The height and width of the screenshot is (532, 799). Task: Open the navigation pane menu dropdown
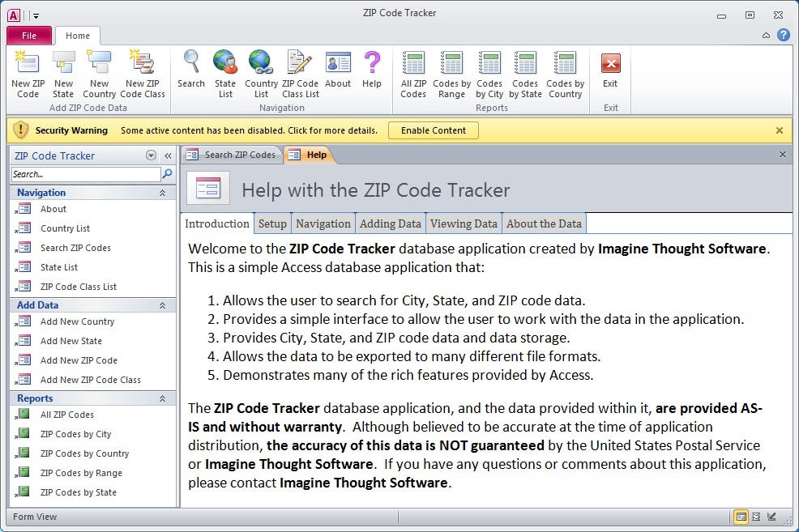coord(151,155)
